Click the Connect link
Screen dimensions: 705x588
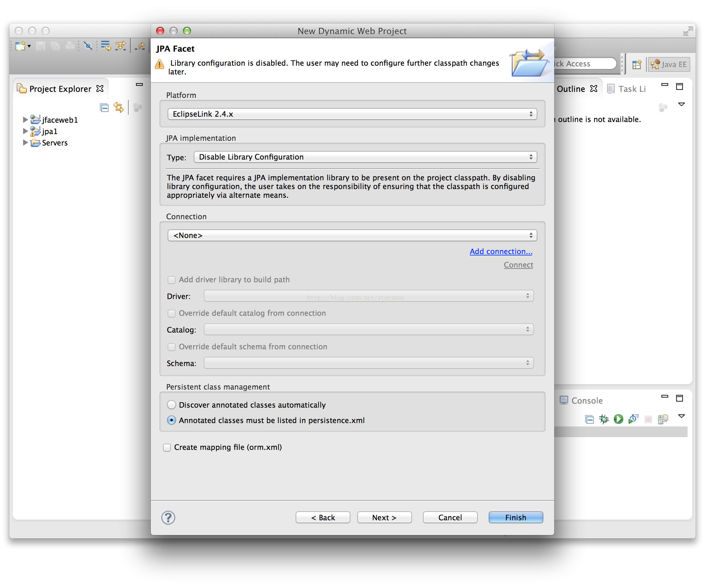tap(518, 265)
